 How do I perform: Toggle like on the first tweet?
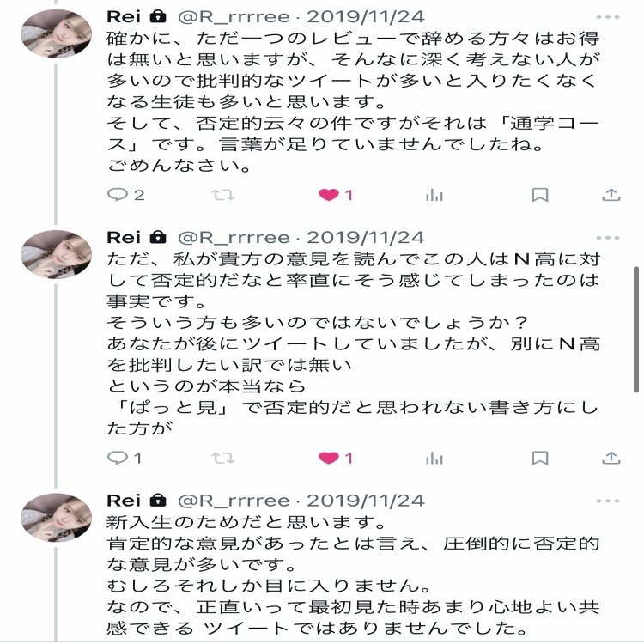(x=329, y=195)
